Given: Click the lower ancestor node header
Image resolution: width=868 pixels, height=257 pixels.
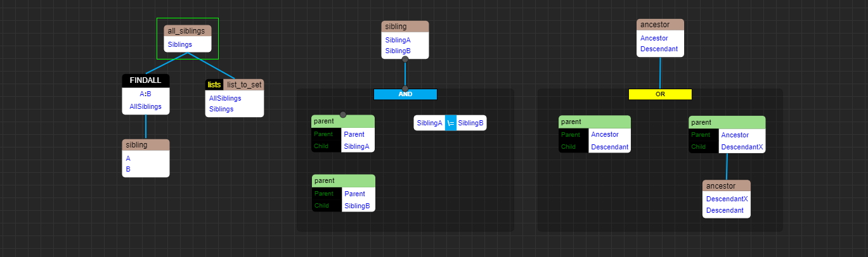Looking at the screenshot, I should (726, 186).
